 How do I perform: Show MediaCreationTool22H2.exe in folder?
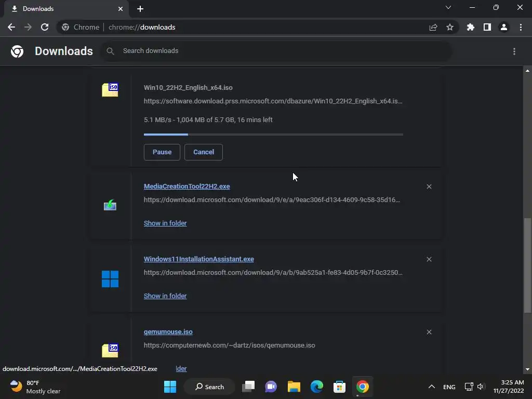(x=165, y=223)
